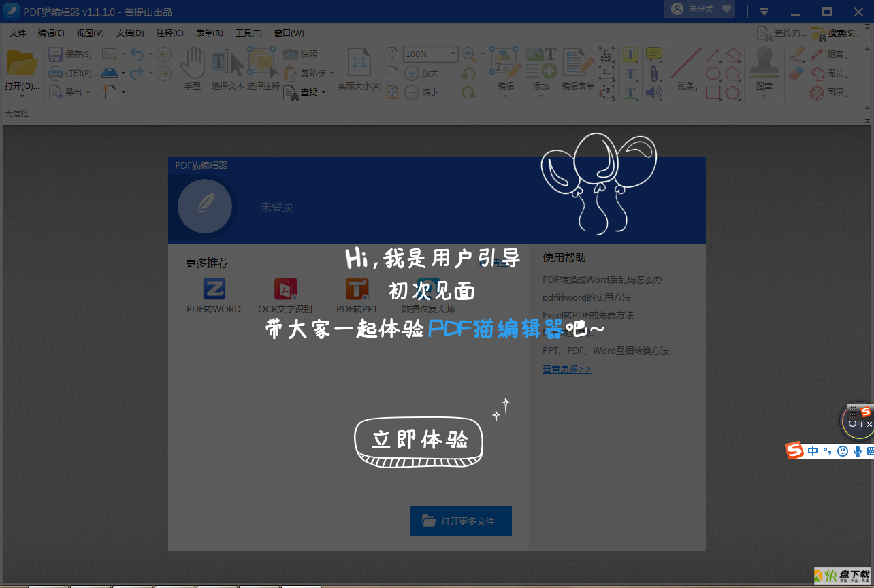Viewport: 874px width, 588px height.
Task: Click the redo arrow icon
Action: click(x=137, y=73)
